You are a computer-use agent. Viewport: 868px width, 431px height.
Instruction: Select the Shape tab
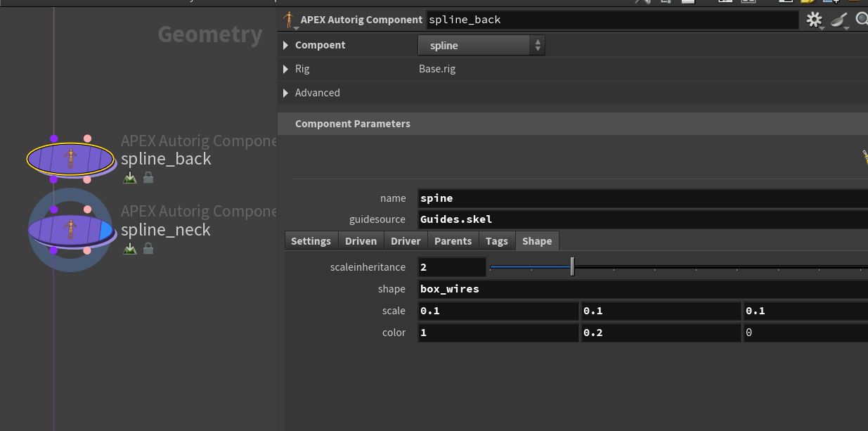point(537,241)
